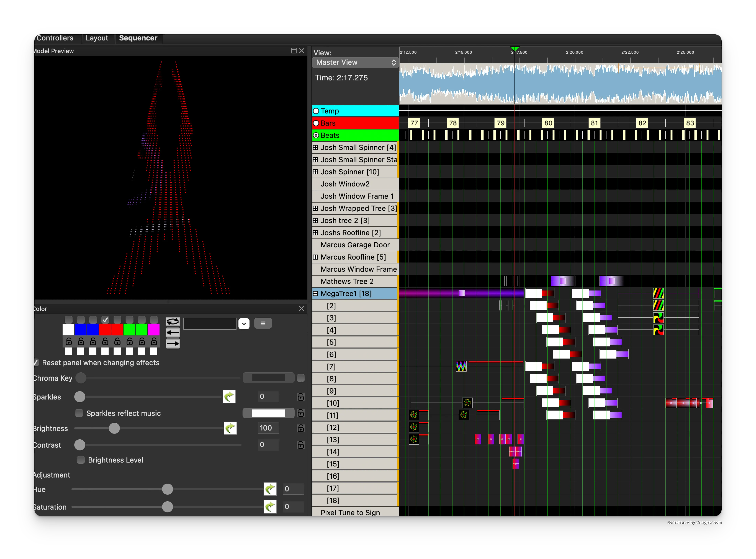Pick the magenta color swatch
756x559 pixels.
[153, 330]
